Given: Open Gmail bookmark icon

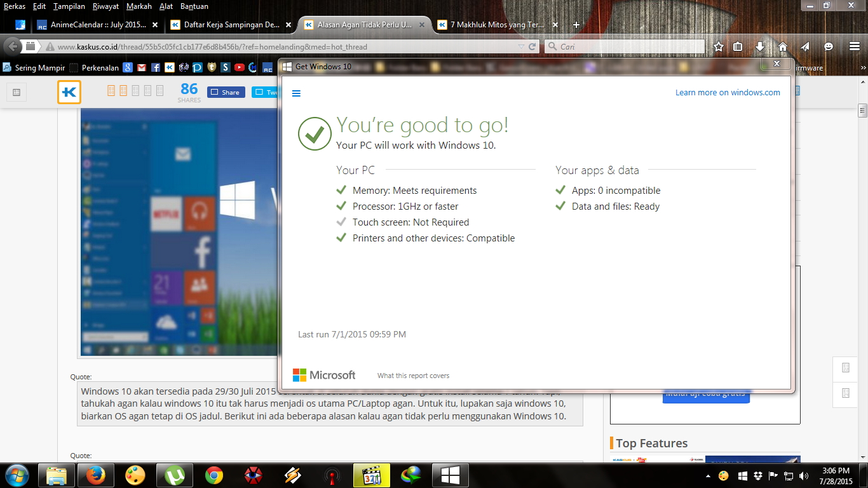Looking at the screenshot, I should click(142, 67).
